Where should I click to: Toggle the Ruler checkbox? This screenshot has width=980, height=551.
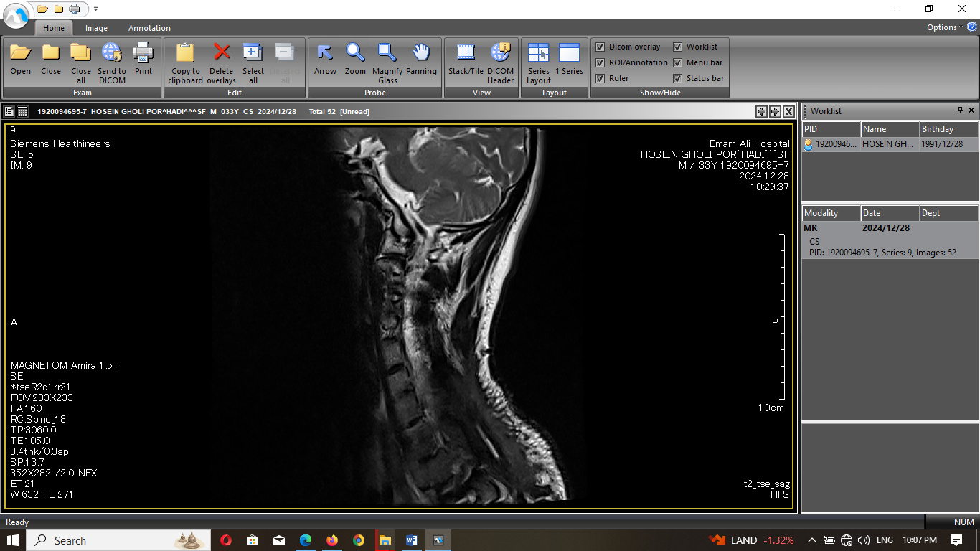pos(600,78)
